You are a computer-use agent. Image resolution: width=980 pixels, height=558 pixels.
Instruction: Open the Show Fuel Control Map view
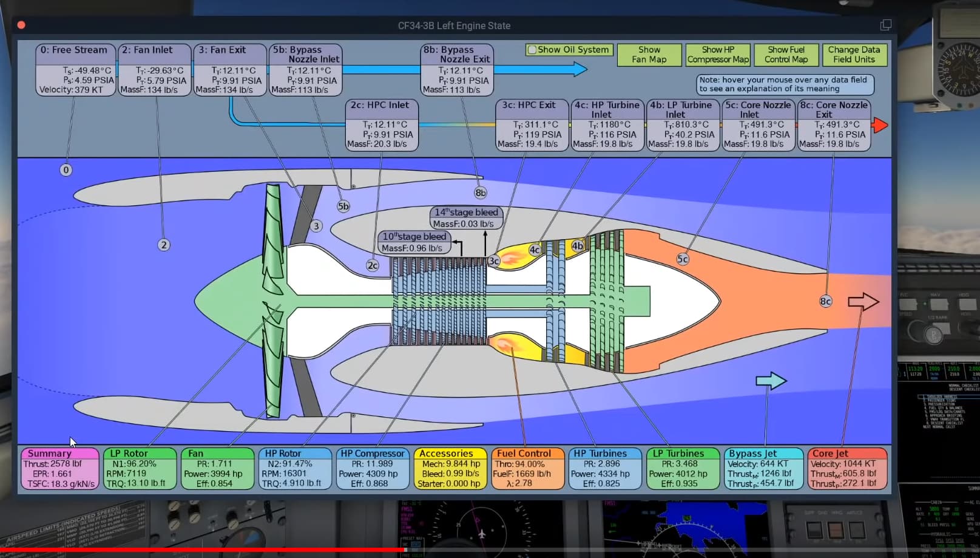786,55
